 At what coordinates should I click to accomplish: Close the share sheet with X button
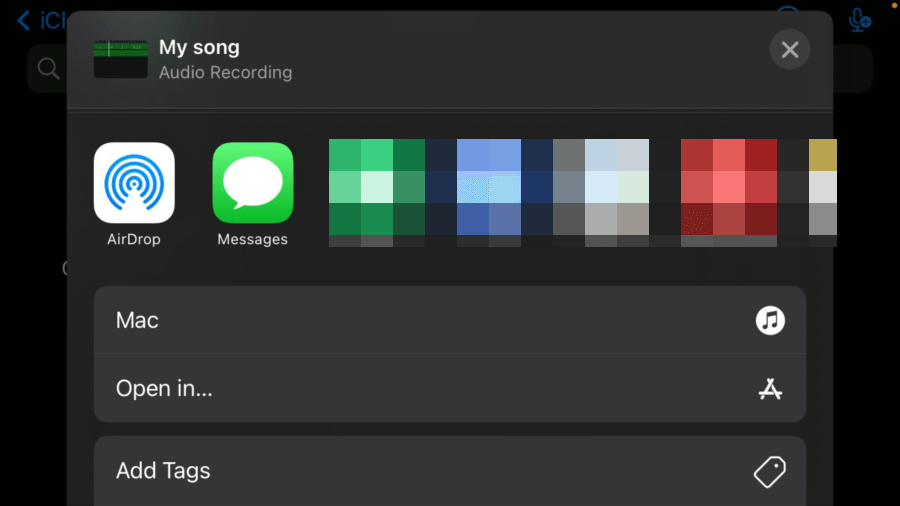click(x=790, y=50)
